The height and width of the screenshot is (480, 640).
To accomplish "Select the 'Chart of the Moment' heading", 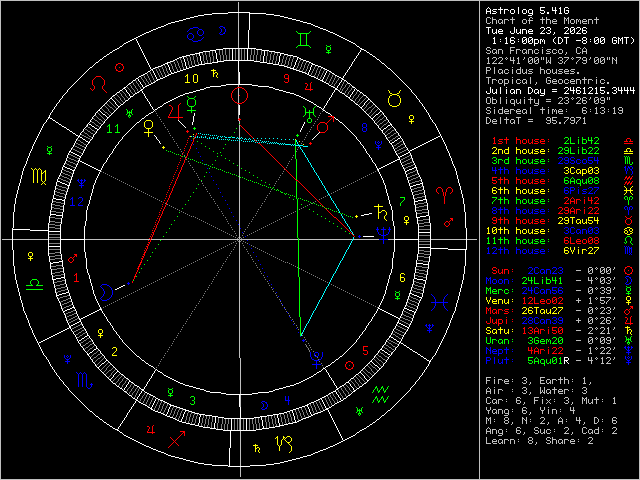I will (x=542, y=21).
